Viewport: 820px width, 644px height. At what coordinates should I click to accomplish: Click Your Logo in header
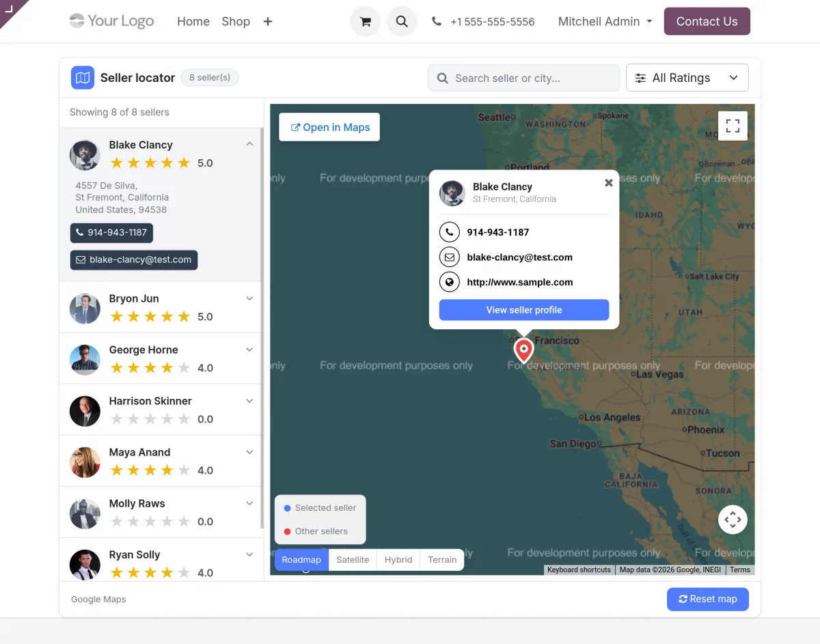tap(112, 21)
